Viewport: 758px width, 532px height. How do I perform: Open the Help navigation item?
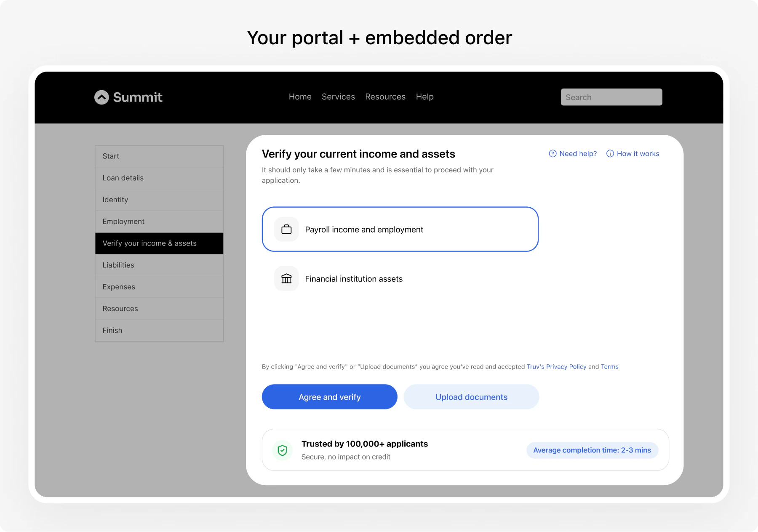424,96
